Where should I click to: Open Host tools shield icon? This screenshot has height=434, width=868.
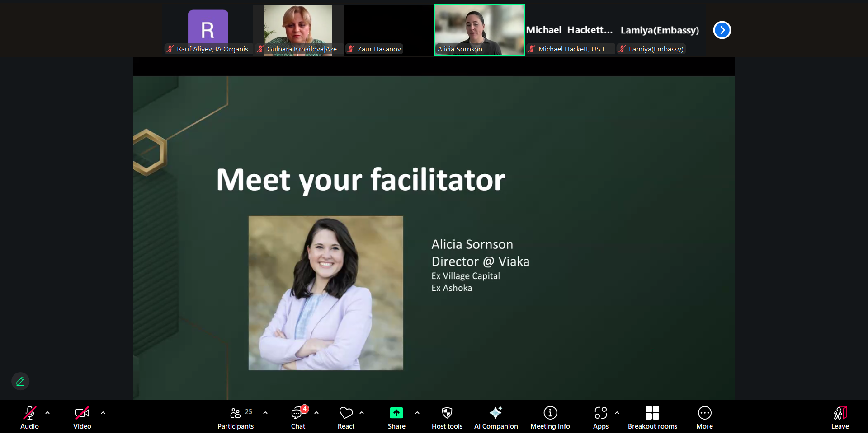(447, 417)
